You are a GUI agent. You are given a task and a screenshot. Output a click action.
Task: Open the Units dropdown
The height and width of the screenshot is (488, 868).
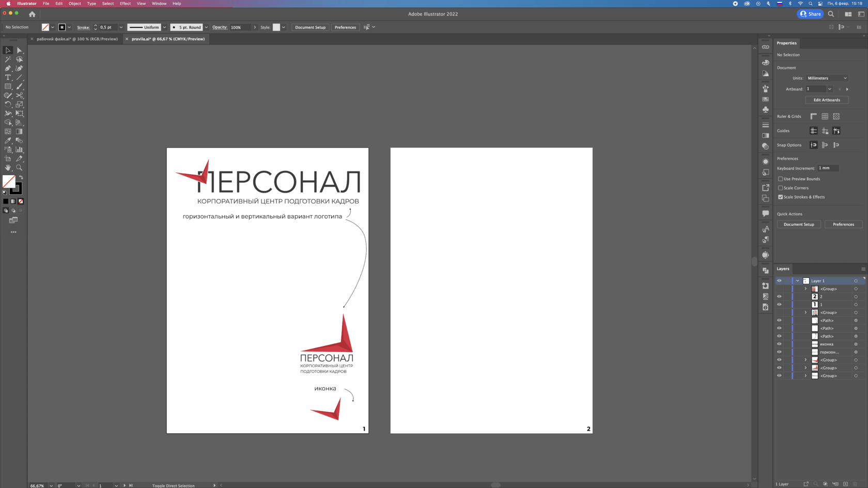pos(827,78)
